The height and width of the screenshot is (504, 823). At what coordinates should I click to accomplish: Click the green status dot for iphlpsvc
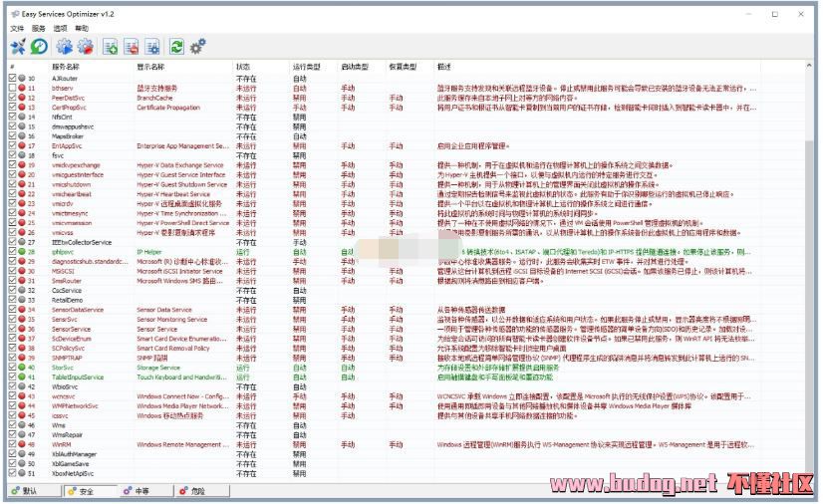(x=22, y=252)
